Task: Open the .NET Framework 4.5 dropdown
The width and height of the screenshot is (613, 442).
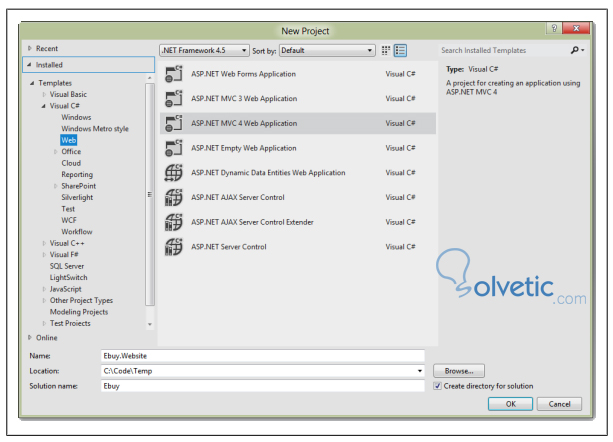Action: (204, 50)
